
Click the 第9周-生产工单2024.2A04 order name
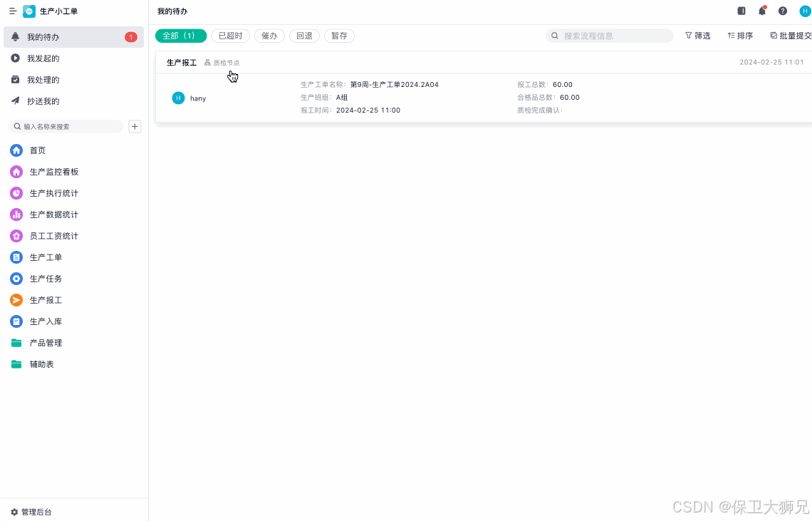coord(394,85)
